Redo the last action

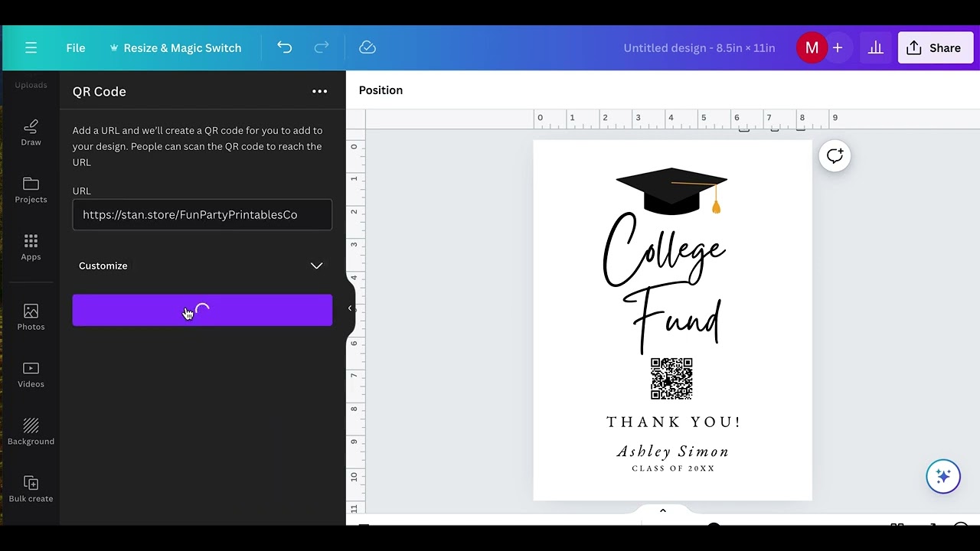[322, 47]
